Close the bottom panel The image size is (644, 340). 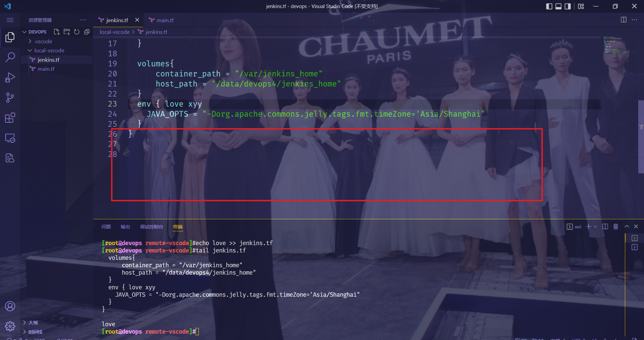click(636, 226)
